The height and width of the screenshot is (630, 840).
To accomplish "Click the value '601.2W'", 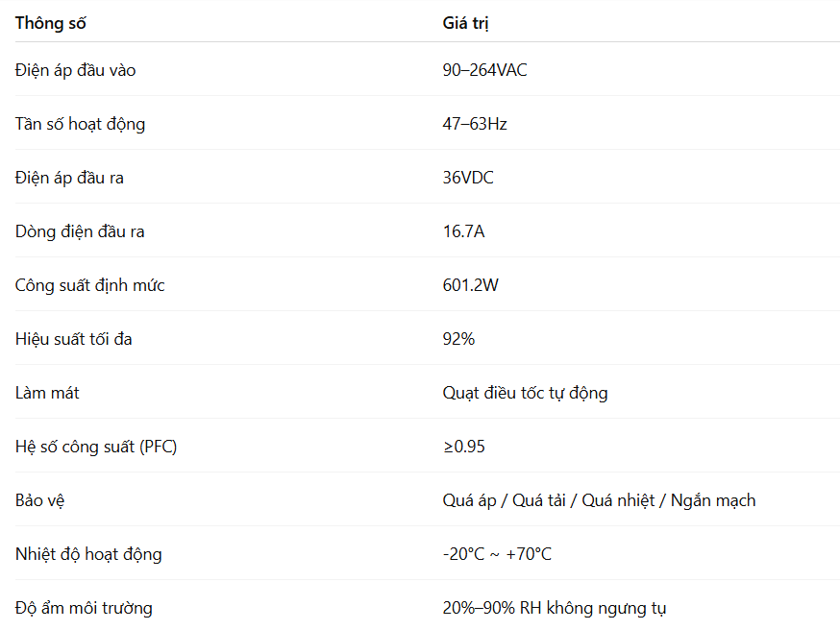I will (x=470, y=285).
